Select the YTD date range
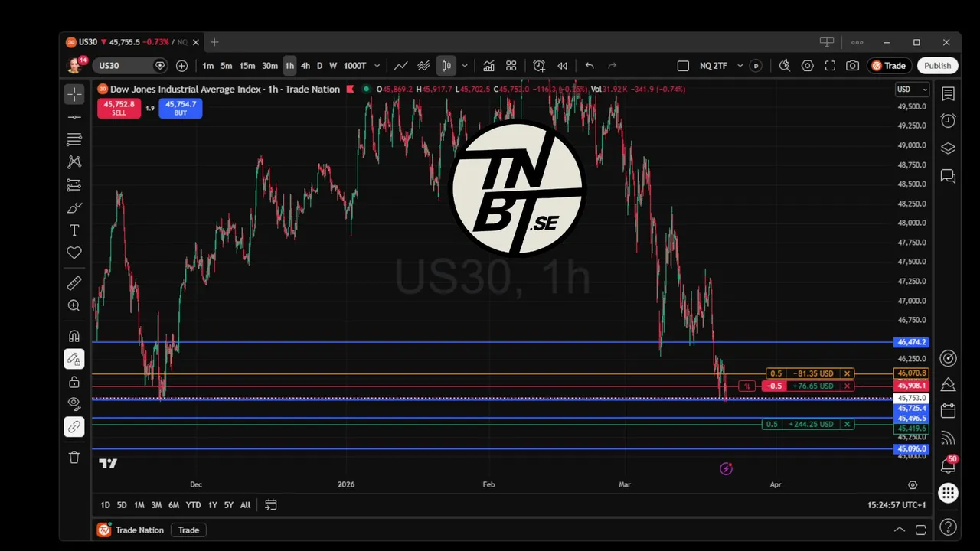This screenshot has width=980, height=551. [x=193, y=505]
